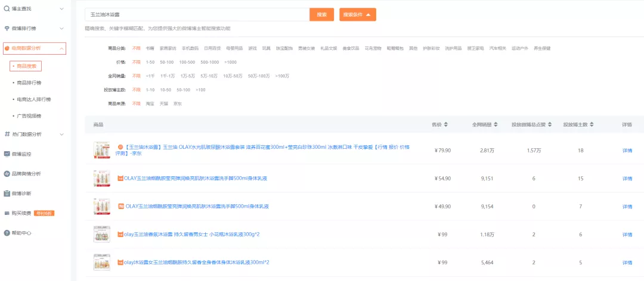Screen dimensions: 644x281
Task: Go to 微博诊断 in the sidebar
Action: (x=21, y=193)
